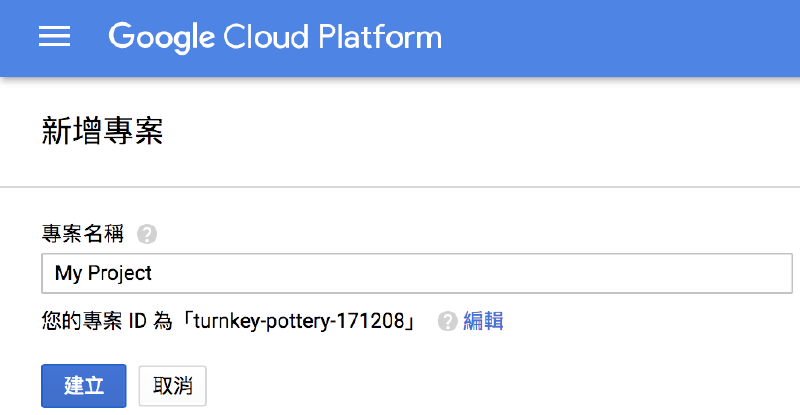
Task: Click empty blue header area at right
Action: pyautogui.click(x=650, y=37)
